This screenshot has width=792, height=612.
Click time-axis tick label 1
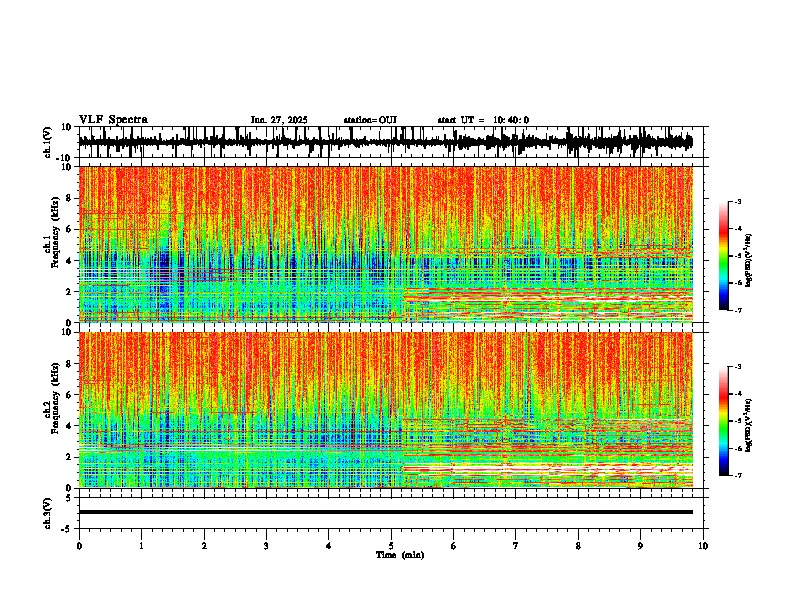(141, 546)
